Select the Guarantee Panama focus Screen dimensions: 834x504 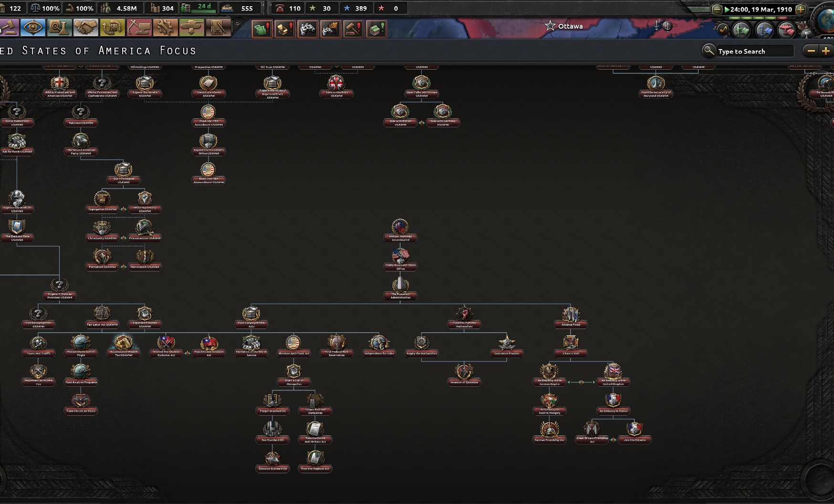point(507,346)
